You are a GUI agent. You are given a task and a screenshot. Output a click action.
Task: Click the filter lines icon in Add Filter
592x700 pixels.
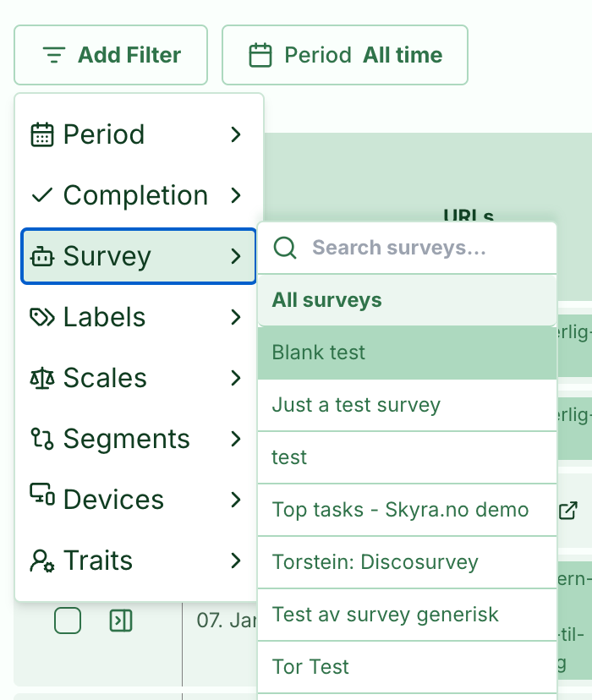54,55
